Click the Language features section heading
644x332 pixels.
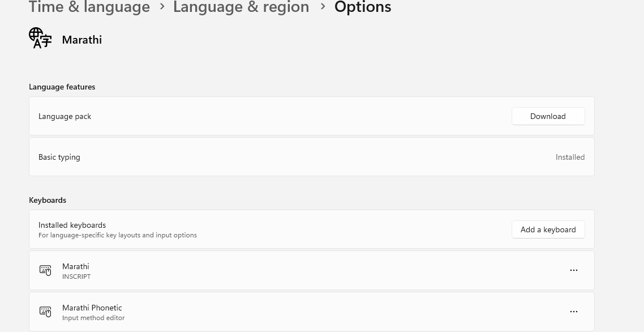tap(62, 87)
